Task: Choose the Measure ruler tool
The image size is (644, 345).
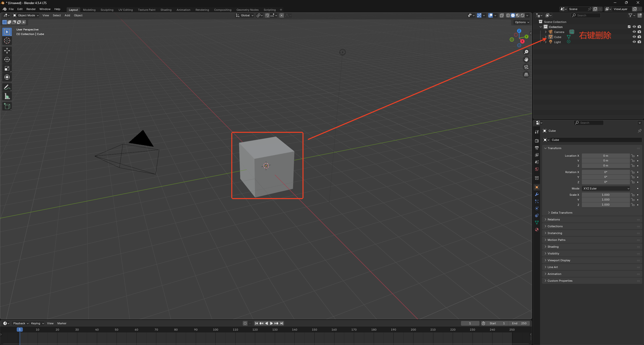Action: (x=7, y=96)
